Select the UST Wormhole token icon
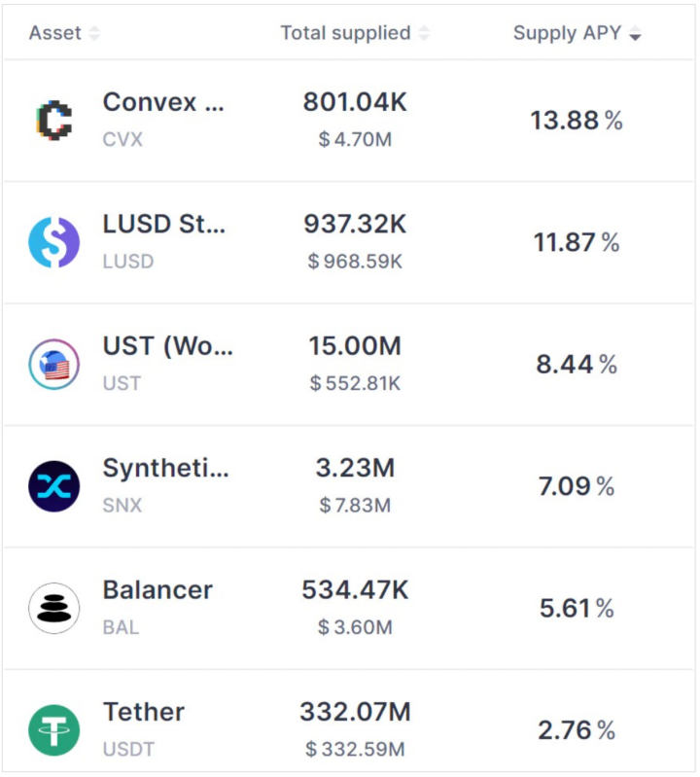Screen dimensions: 700x777 click(x=54, y=365)
